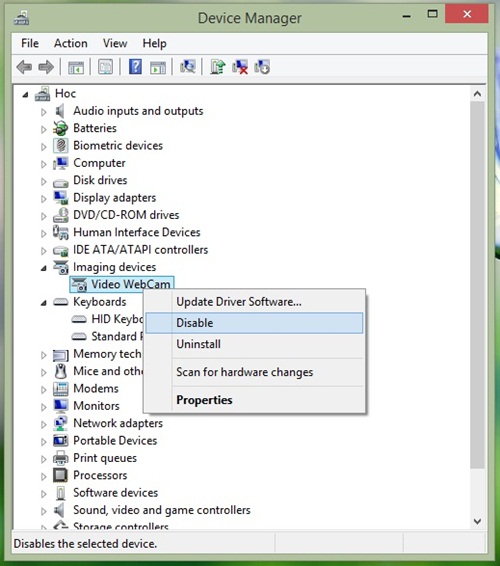Open the Action menu
The image size is (500, 566).
[71, 43]
